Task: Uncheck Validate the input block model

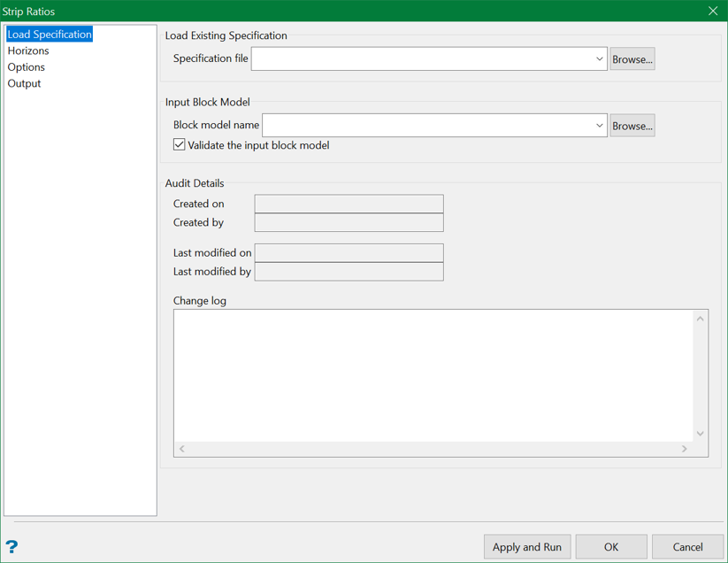Action: (180, 145)
